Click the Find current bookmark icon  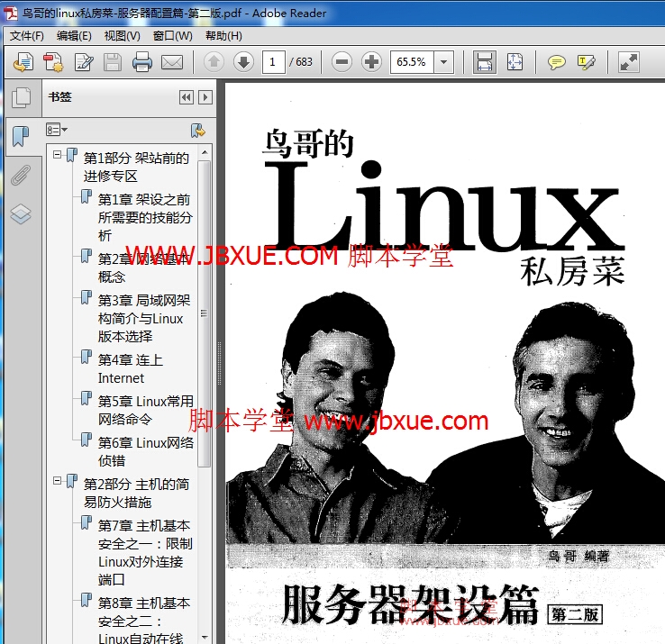pyautogui.click(x=197, y=131)
